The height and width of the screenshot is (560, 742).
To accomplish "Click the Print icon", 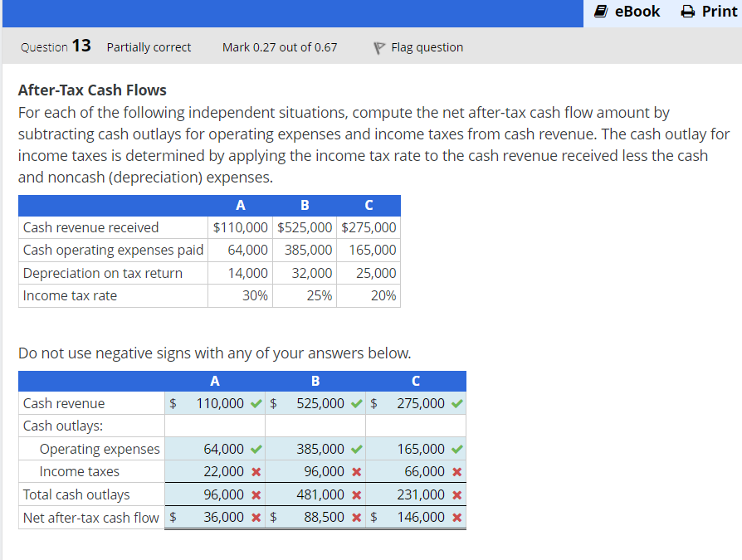I will 687,12.
